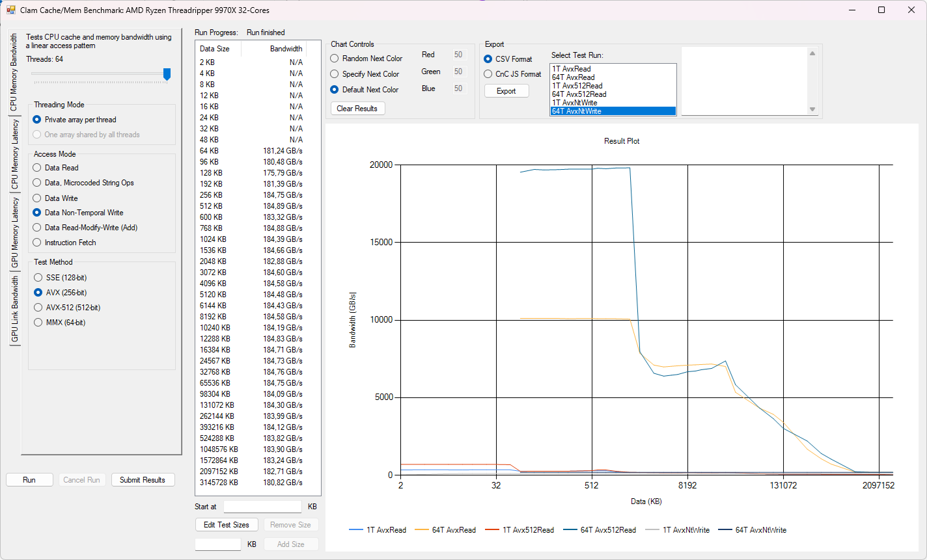Select Data Write access mode
The width and height of the screenshot is (927, 560).
click(55, 198)
